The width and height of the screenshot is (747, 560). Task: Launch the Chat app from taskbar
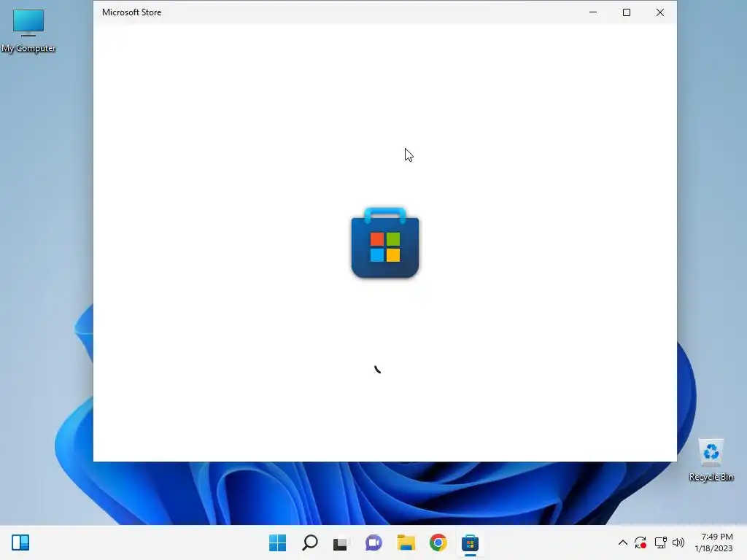tap(373, 542)
